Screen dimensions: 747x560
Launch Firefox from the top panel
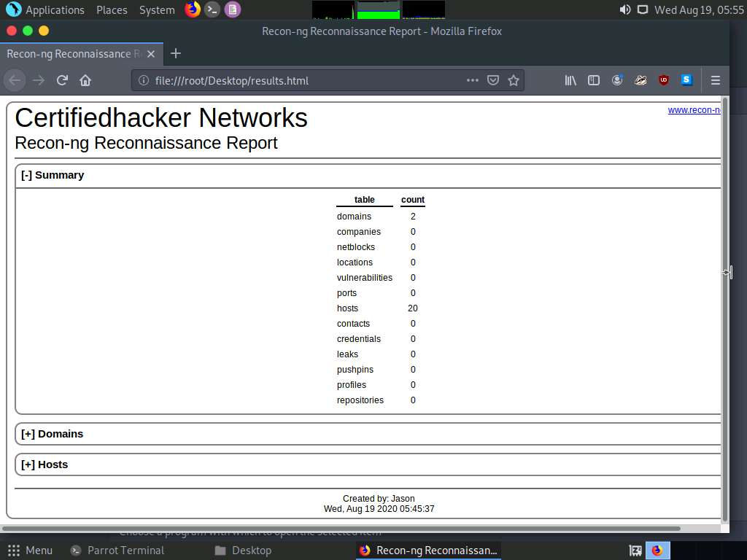193,9
